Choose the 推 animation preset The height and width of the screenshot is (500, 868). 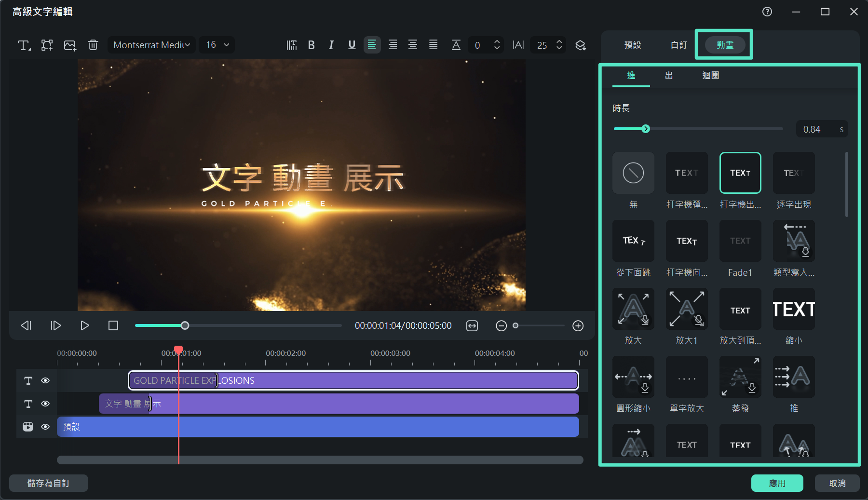(x=794, y=377)
